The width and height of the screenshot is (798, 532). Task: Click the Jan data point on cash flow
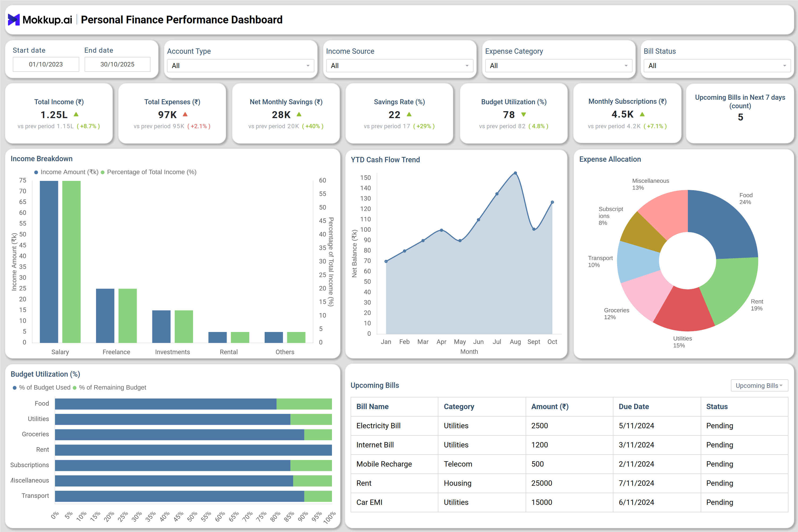tap(386, 261)
